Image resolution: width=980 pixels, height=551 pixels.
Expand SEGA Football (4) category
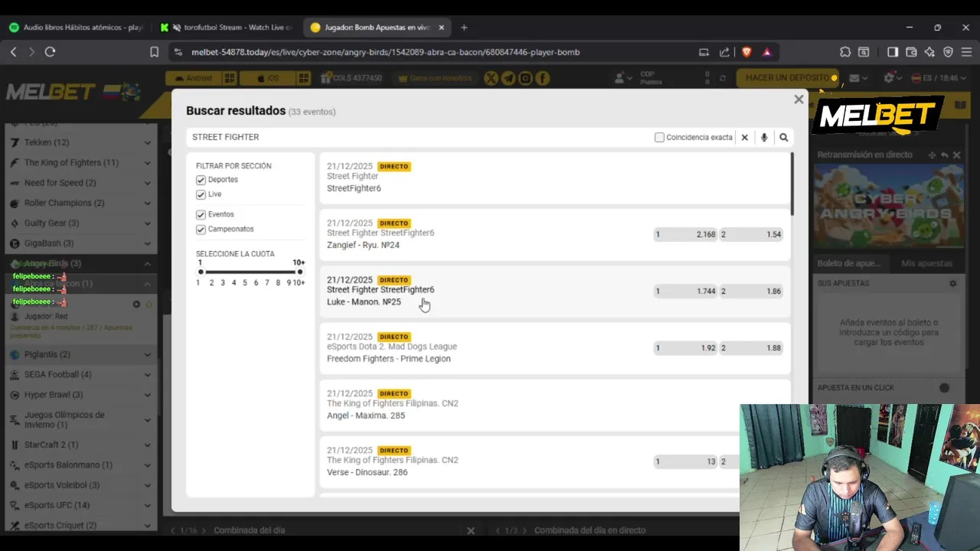click(x=80, y=374)
